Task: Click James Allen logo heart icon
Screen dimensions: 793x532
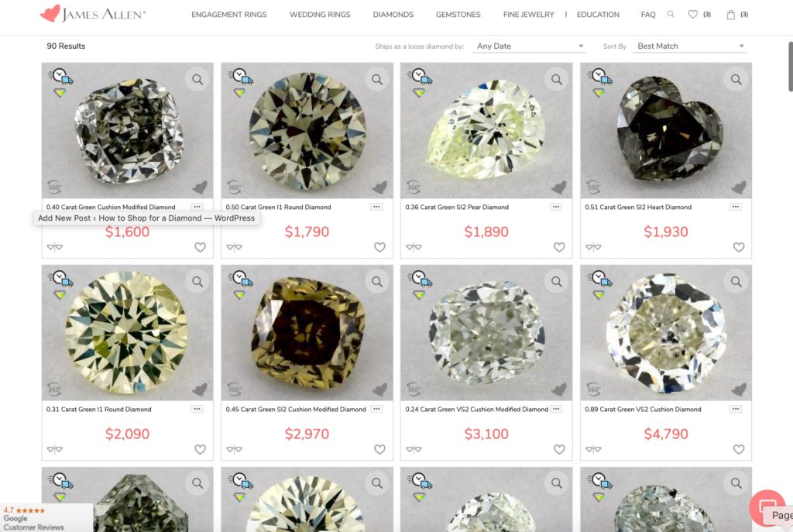Action: pyautogui.click(x=50, y=14)
